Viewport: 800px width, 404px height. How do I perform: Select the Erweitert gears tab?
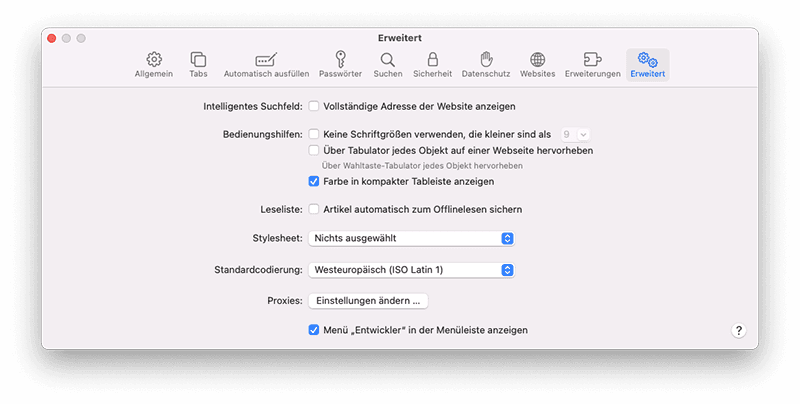(647, 65)
